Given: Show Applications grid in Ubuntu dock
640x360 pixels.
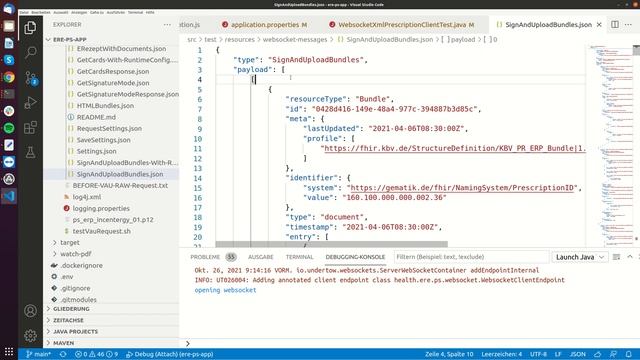Looking at the screenshot, I should coord(9,351).
